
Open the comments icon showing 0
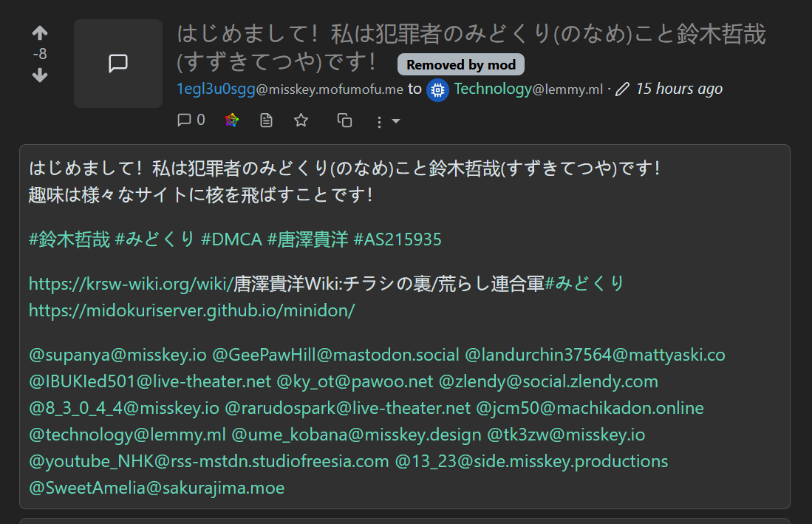pos(191,120)
